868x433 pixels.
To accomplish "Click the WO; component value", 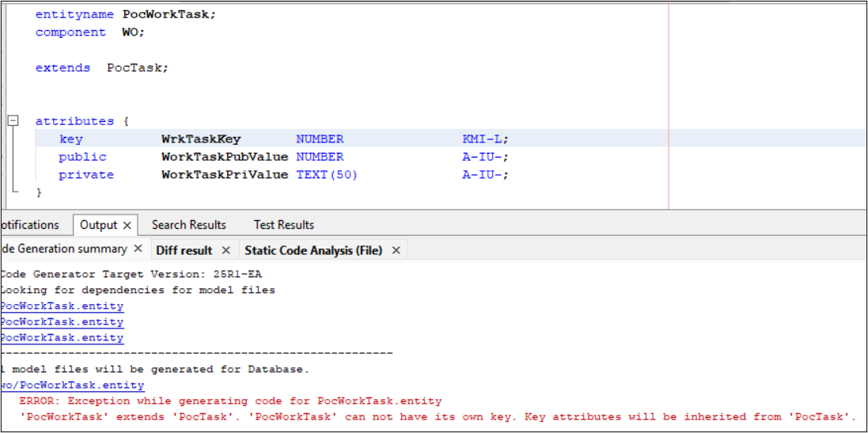I will pyautogui.click(x=134, y=32).
